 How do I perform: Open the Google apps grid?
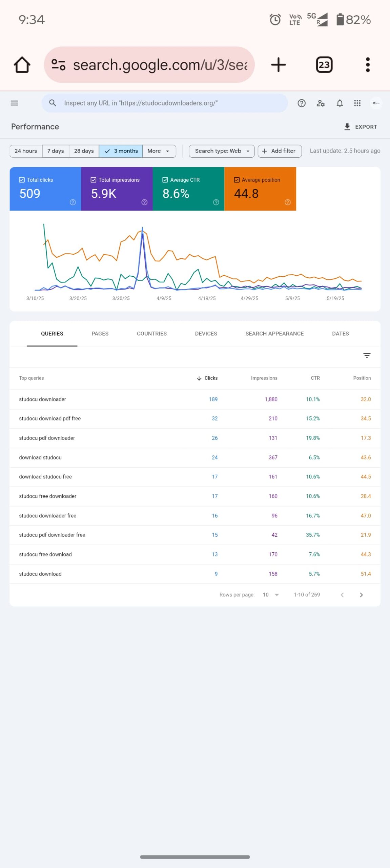(357, 103)
